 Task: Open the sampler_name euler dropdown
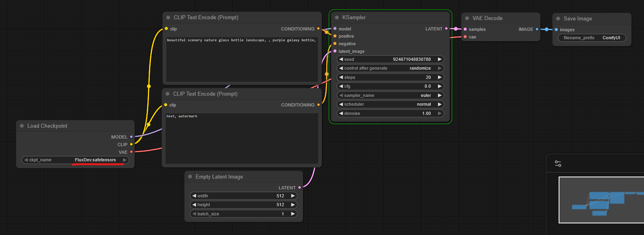tap(390, 95)
